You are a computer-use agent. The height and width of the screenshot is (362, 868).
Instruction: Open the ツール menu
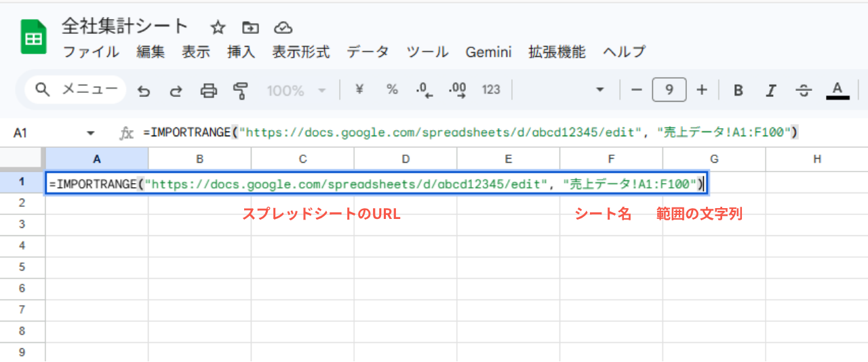tap(427, 52)
